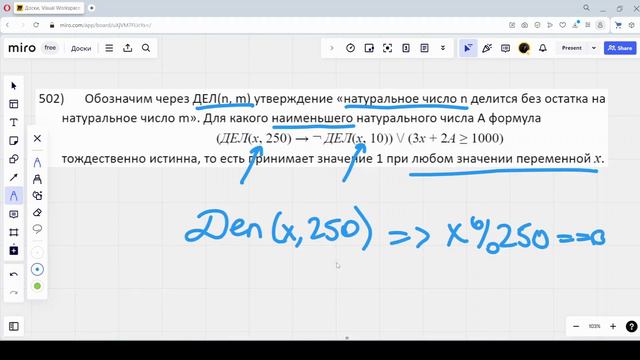Open the sticky note capture app
This screenshot has width=640, height=360.
369,48
